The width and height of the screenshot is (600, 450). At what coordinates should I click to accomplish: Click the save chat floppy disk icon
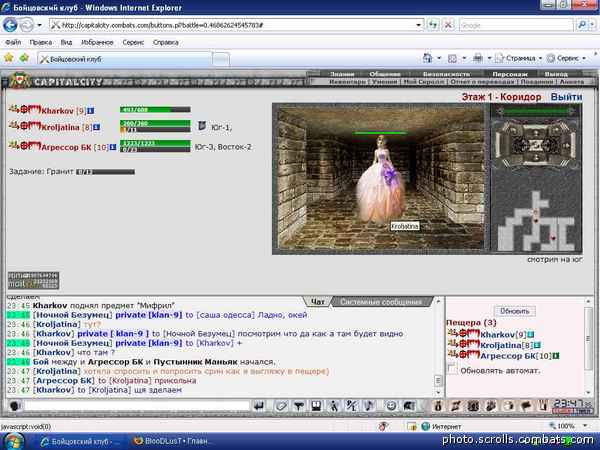pos(316,406)
